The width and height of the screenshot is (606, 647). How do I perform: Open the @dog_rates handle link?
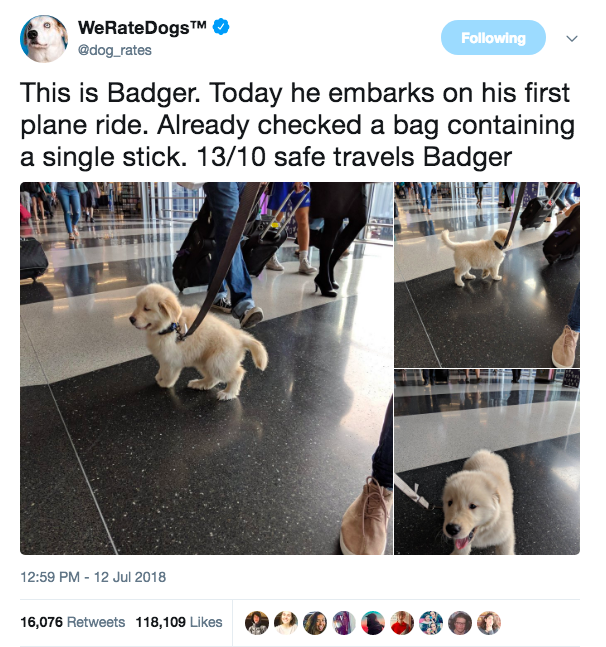click(x=115, y=50)
